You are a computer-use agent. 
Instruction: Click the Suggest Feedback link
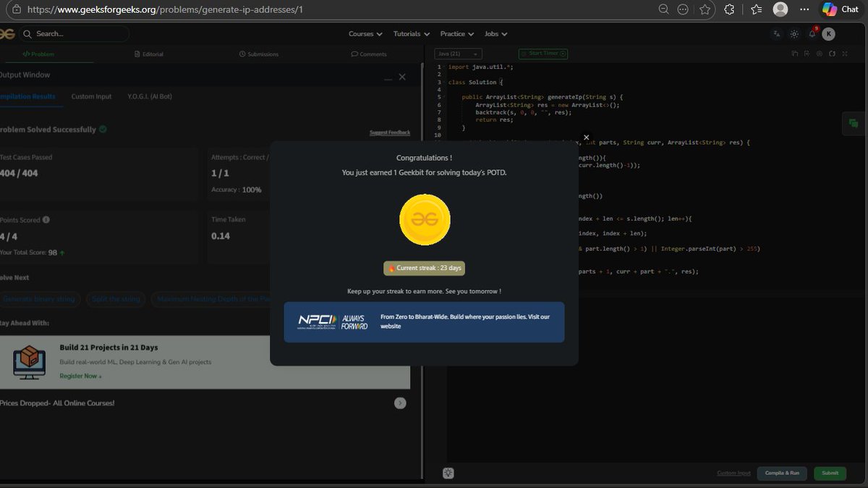pyautogui.click(x=390, y=132)
